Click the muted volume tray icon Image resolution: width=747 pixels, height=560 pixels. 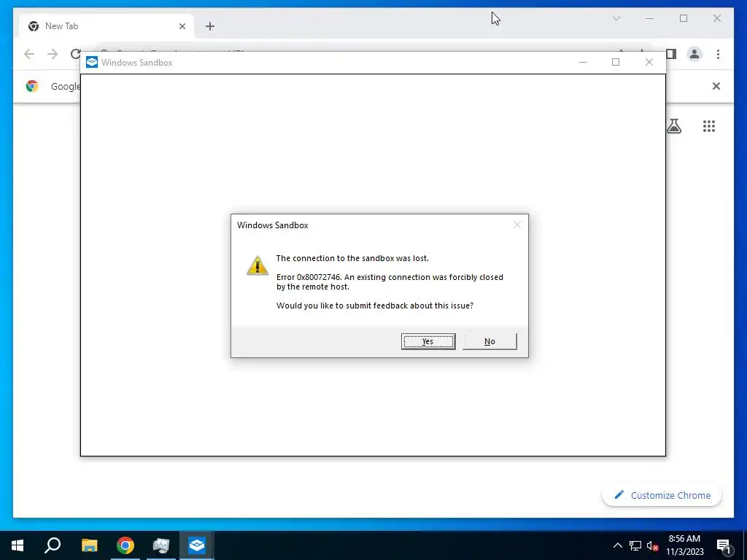(653, 545)
